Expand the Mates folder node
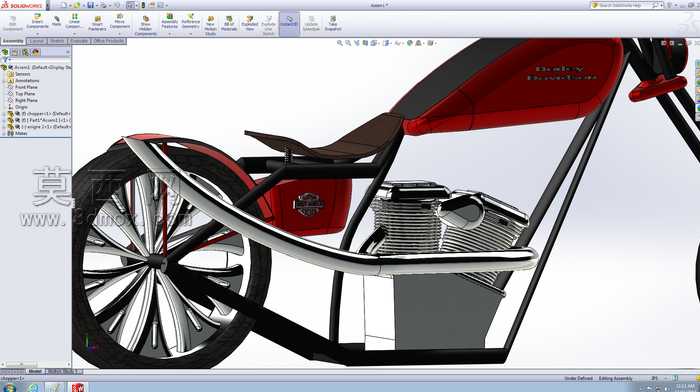The width and height of the screenshot is (700, 392). click(4, 133)
